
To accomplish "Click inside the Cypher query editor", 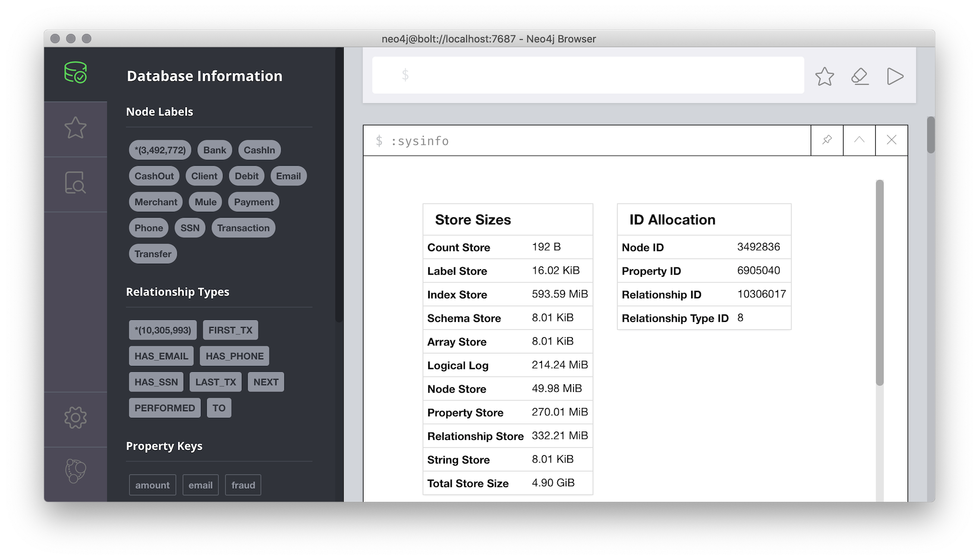I will click(588, 75).
